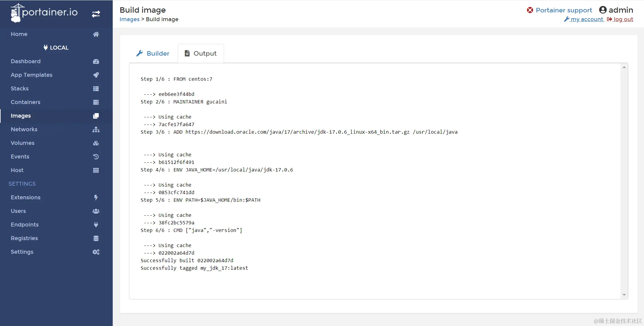Click the admin username text

pos(621,10)
